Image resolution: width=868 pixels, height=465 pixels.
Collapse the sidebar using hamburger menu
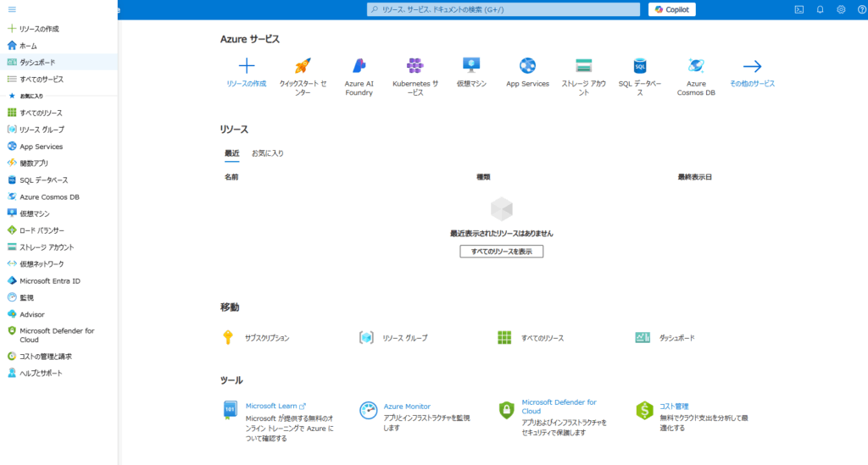(x=12, y=9)
